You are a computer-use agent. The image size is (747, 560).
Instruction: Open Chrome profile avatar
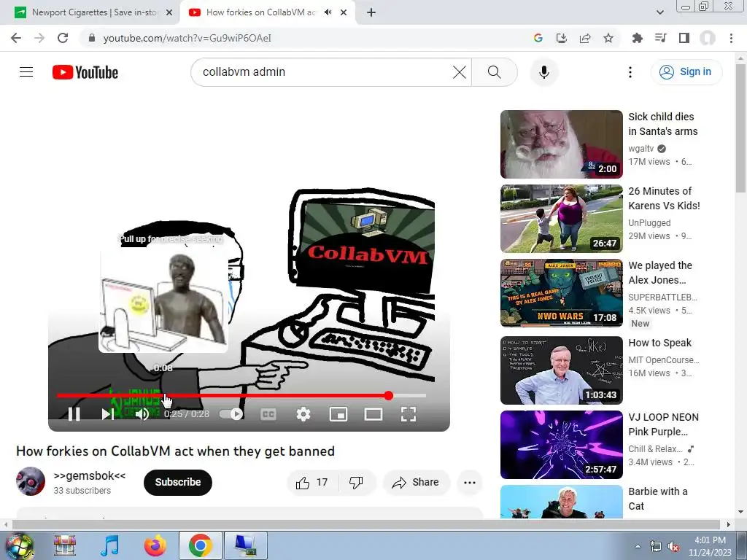pos(708,38)
